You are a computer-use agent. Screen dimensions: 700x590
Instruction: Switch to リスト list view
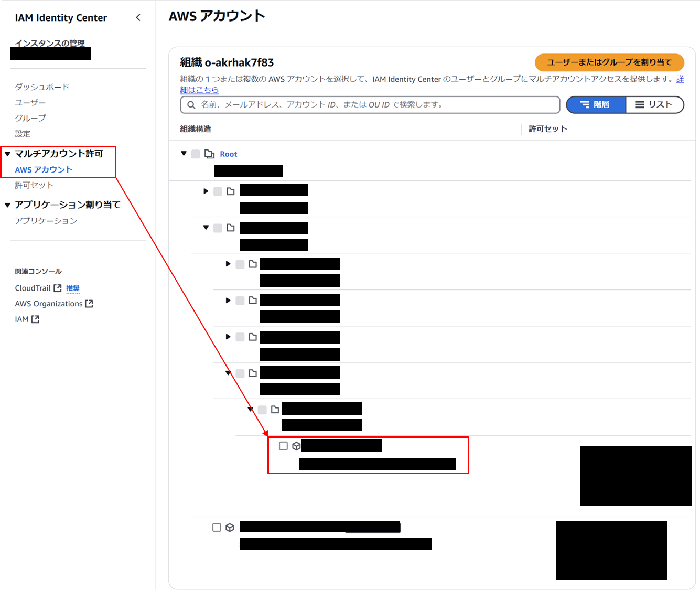click(654, 105)
